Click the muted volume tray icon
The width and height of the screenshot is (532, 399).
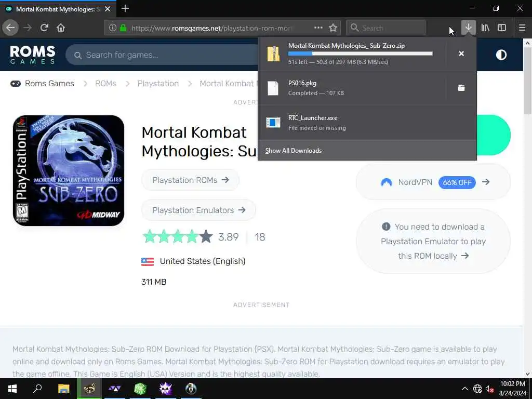coord(489,389)
